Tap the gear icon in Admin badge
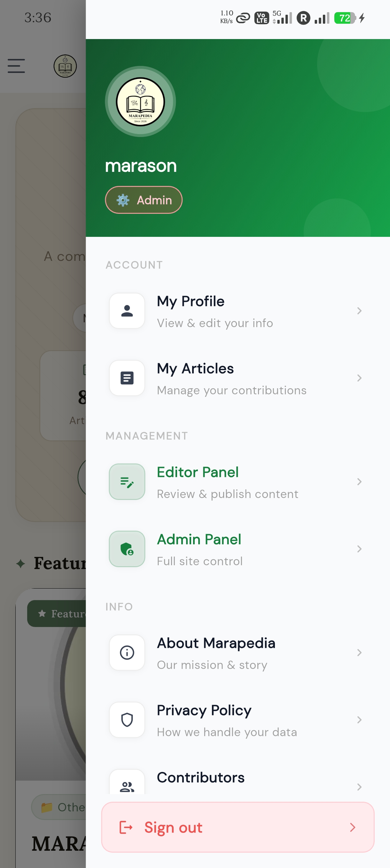This screenshot has height=868, width=390. tap(123, 200)
